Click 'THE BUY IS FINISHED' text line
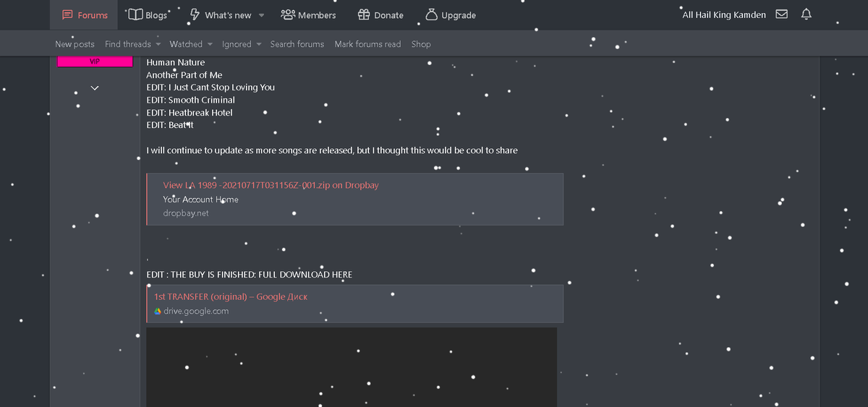868x407 pixels. [x=250, y=275]
